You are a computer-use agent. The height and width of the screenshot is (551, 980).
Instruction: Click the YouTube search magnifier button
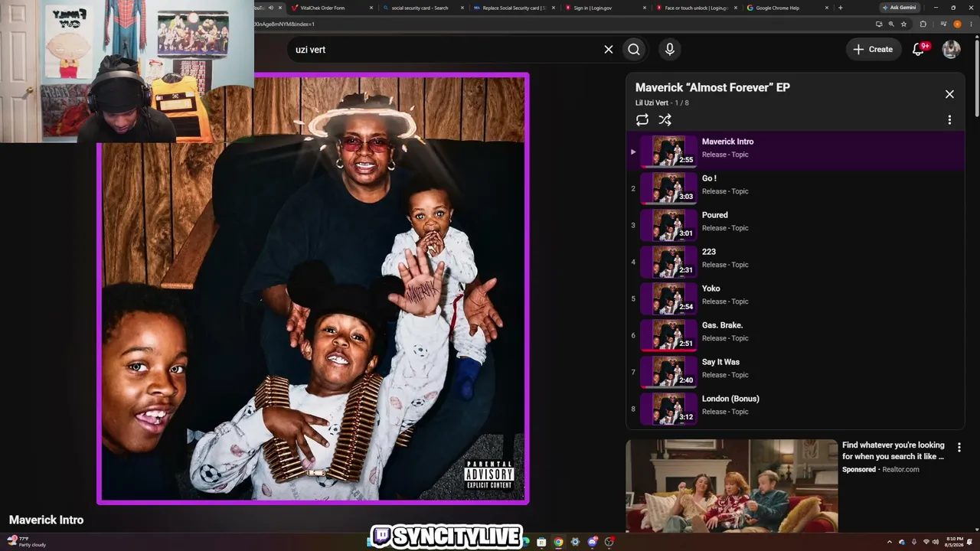pyautogui.click(x=634, y=49)
